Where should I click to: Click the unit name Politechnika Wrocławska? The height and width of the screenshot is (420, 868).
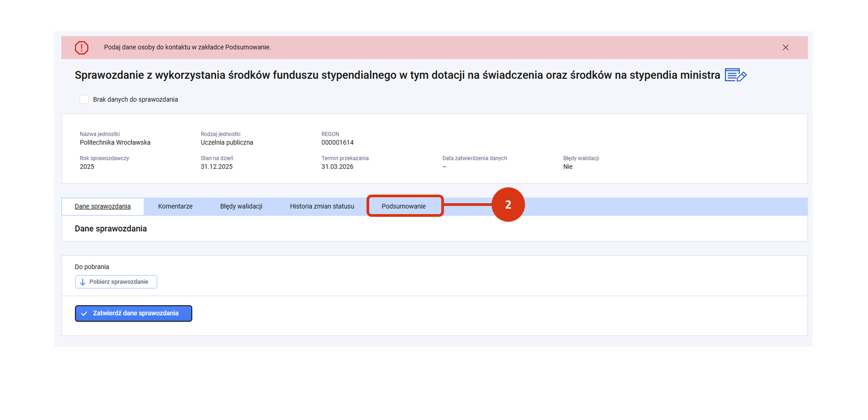pyautogui.click(x=115, y=142)
